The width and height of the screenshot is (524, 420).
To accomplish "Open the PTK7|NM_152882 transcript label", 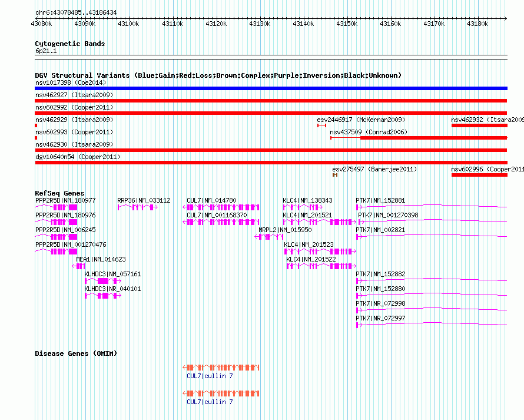I will pos(380,274).
